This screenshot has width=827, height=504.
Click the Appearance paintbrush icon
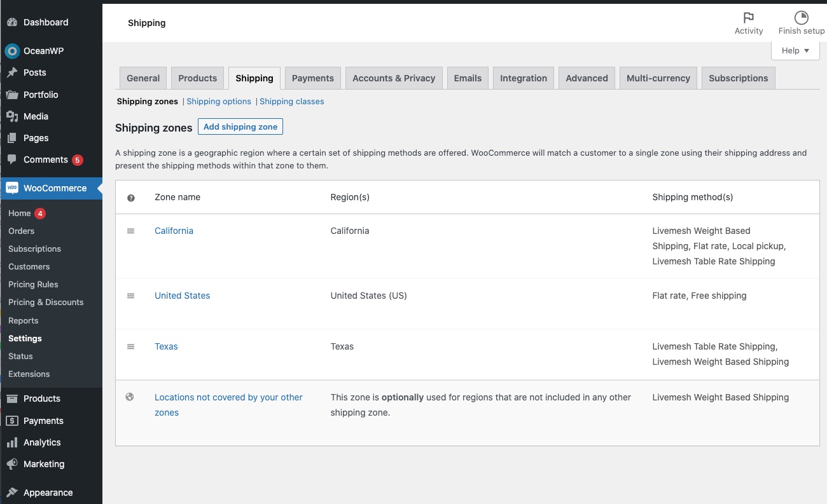click(x=12, y=493)
